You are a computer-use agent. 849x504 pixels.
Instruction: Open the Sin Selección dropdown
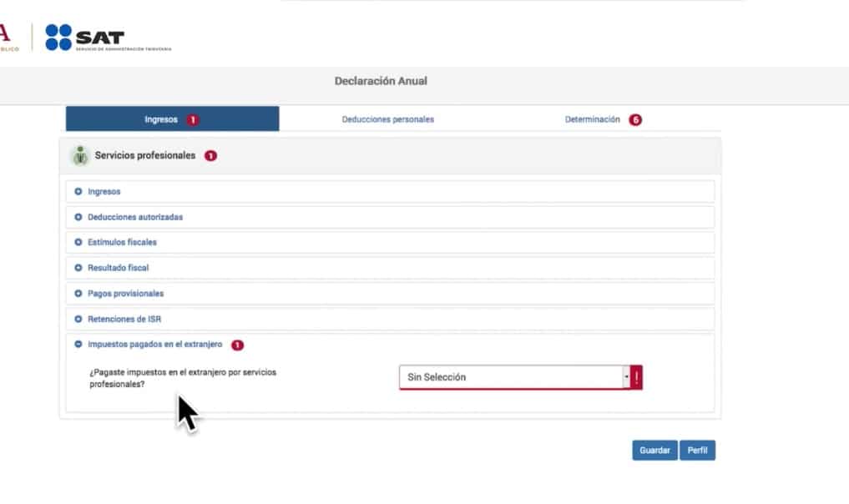513,378
